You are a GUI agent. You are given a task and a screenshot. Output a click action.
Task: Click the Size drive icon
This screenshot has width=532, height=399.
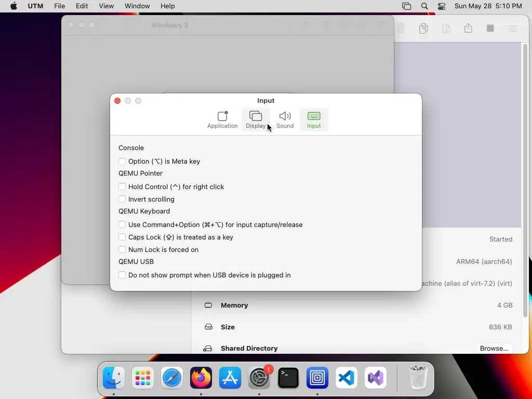pos(208,327)
